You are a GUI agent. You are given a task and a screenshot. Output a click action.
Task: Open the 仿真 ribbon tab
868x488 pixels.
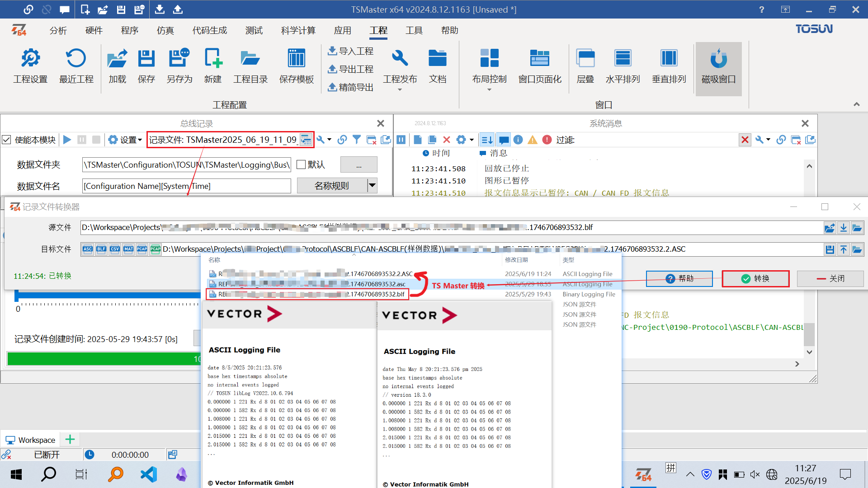coord(165,30)
